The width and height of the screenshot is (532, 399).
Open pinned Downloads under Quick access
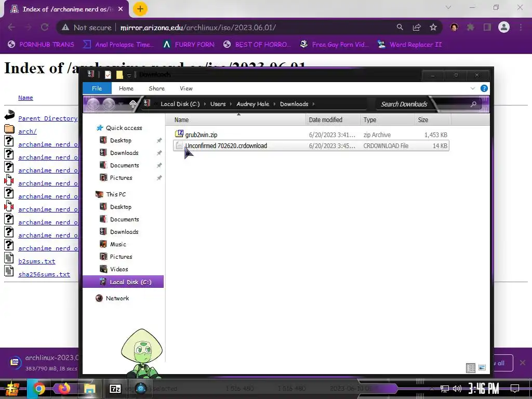coord(124,153)
